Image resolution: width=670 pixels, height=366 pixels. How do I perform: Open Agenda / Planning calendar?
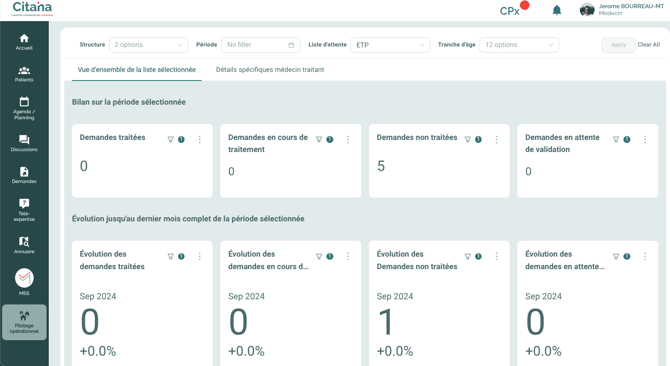click(x=24, y=108)
